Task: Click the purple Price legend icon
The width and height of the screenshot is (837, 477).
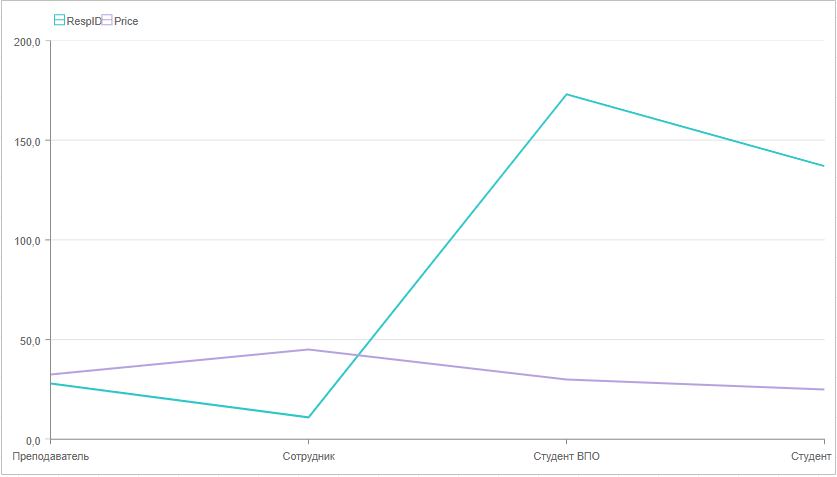Action: (107, 20)
